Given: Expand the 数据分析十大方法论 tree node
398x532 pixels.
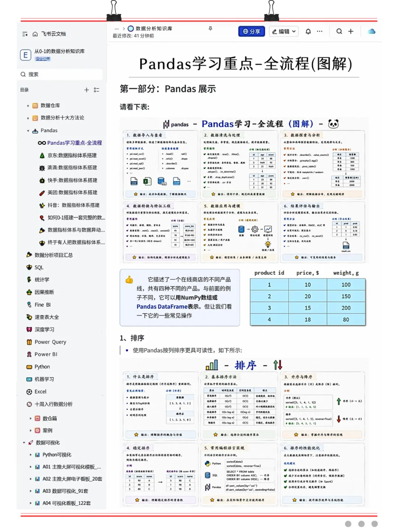Looking at the screenshot, I should [28, 118].
